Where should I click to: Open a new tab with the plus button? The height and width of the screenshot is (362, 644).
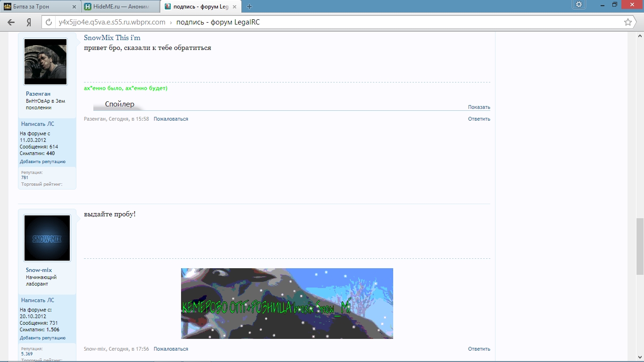(x=249, y=7)
